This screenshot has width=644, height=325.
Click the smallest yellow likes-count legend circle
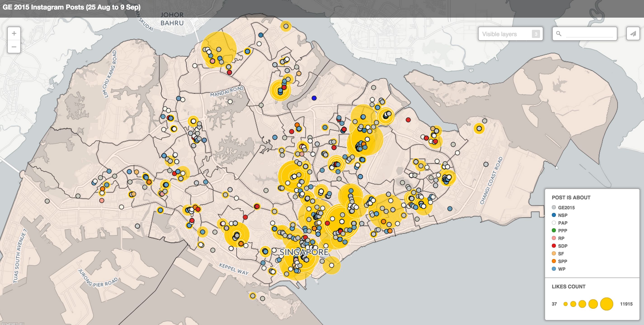[x=566, y=304]
